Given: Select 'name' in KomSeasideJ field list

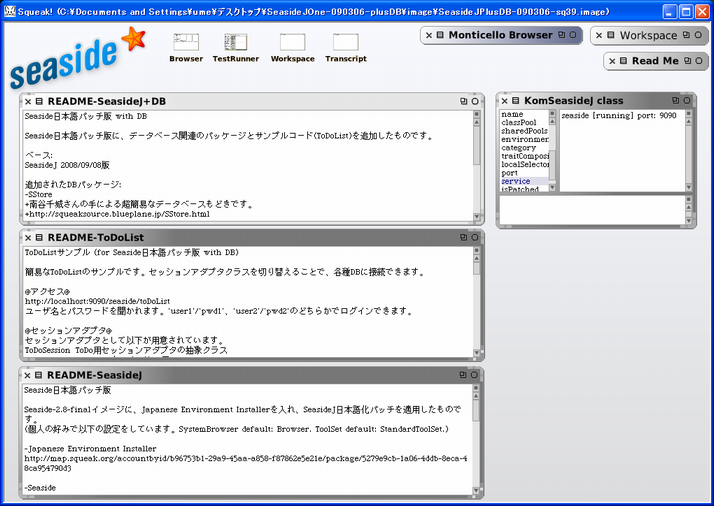Looking at the screenshot, I should pos(524,114).
